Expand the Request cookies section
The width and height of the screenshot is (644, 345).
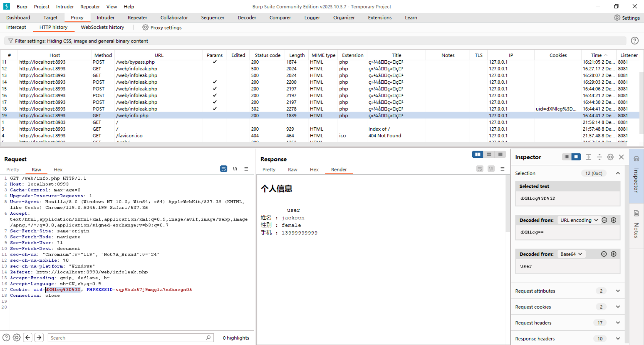click(618, 307)
